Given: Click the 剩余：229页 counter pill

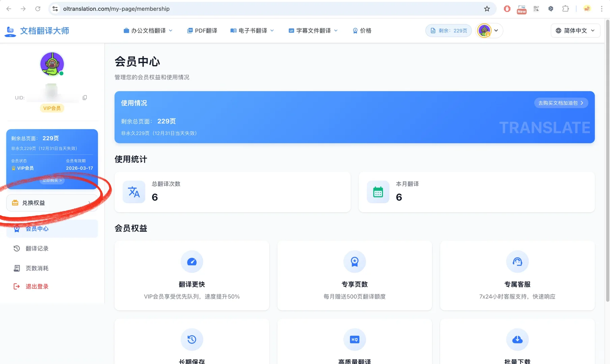Looking at the screenshot, I should (x=448, y=30).
